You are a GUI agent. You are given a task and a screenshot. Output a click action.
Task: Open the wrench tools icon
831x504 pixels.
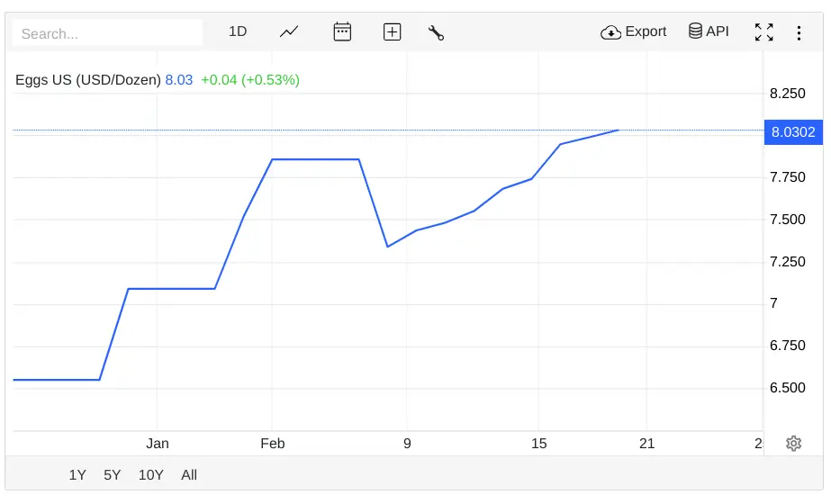click(437, 32)
